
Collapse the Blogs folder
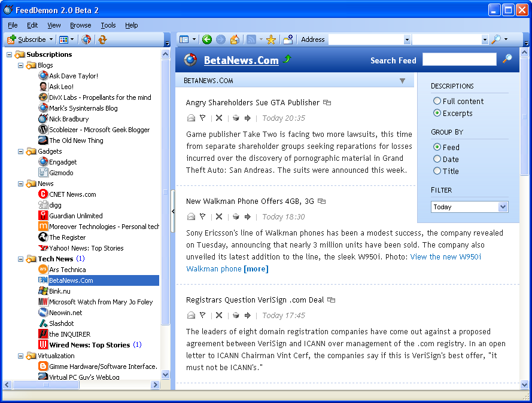[x=21, y=65]
